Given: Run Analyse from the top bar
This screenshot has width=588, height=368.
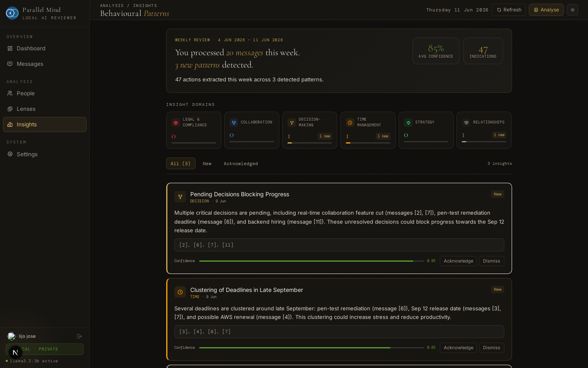Looking at the screenshot, I should coord(546,10).
